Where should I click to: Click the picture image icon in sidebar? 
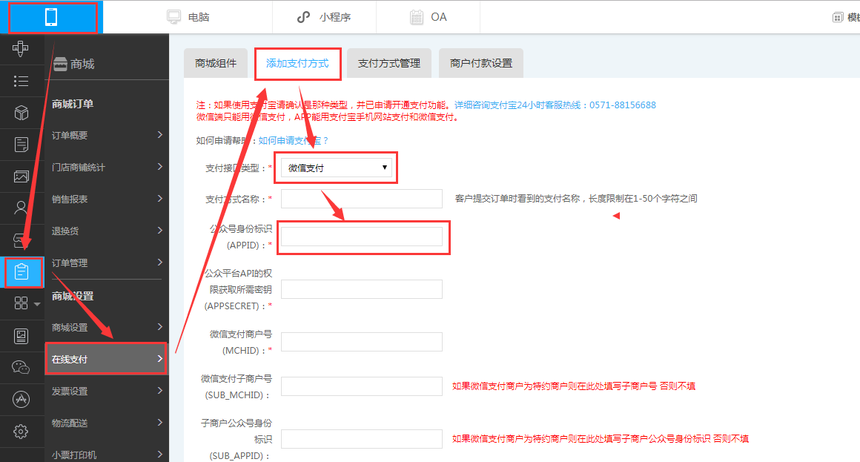pos(21,177)
